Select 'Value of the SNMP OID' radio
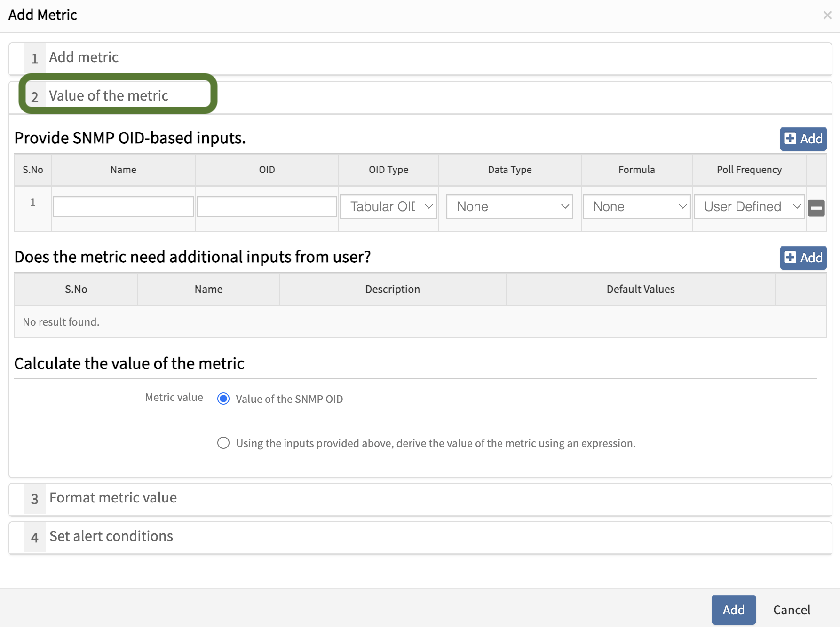This screenshot has height=627, width=840. click(x=223, y=399)
